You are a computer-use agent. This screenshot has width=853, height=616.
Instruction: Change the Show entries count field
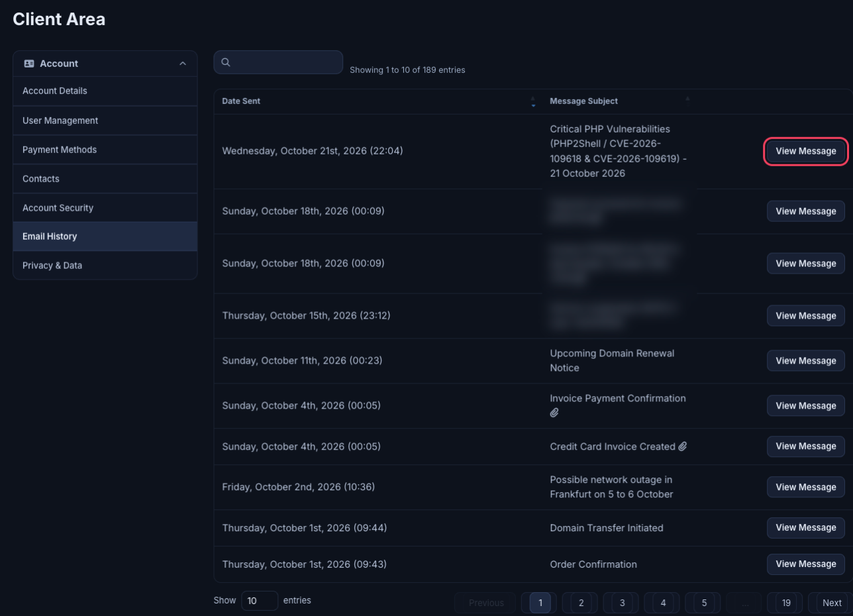pyautogui.click(x=260, y=601)
